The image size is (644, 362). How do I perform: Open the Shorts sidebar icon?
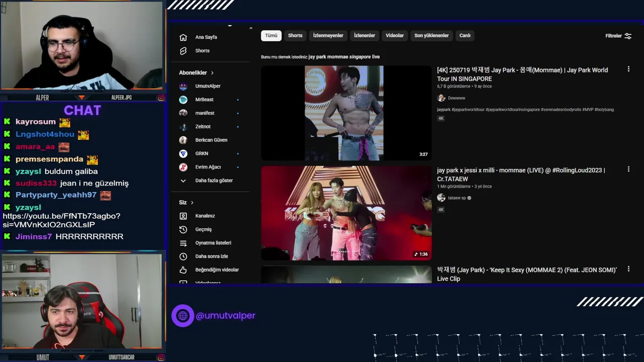coord(183,51)
